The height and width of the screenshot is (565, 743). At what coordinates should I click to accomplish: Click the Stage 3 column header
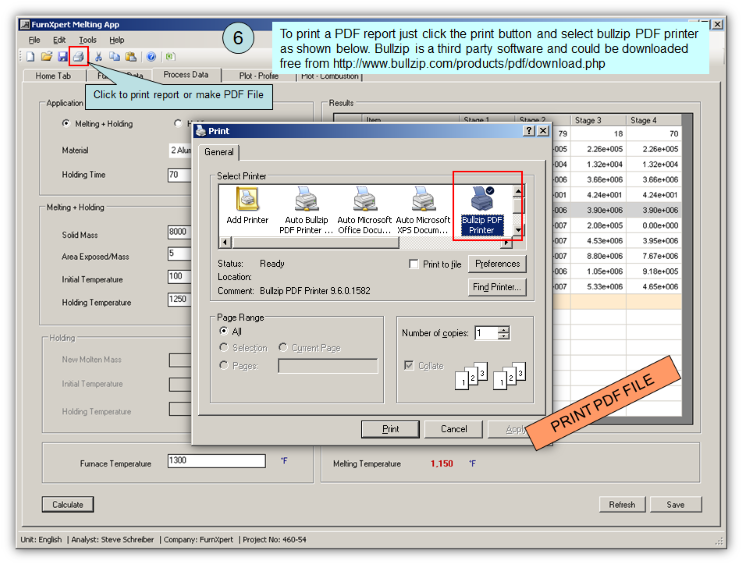(598, 120)
